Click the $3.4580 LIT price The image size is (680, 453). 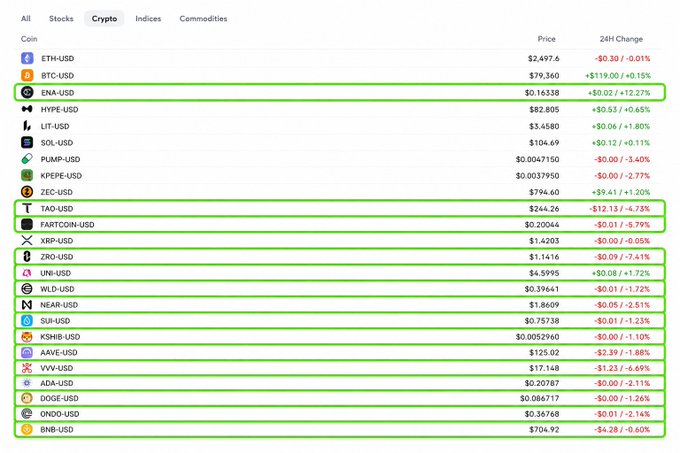pyautogui.click(x=544, y=127)
